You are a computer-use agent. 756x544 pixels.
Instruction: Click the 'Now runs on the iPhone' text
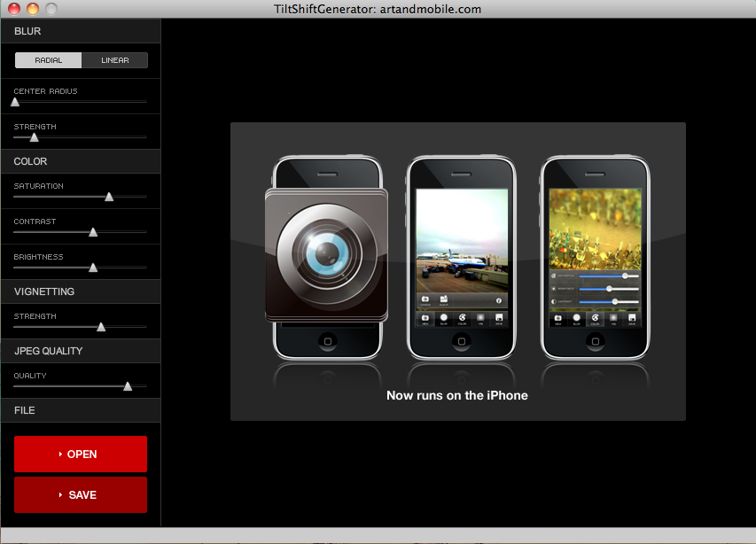[x=457, y=395]
